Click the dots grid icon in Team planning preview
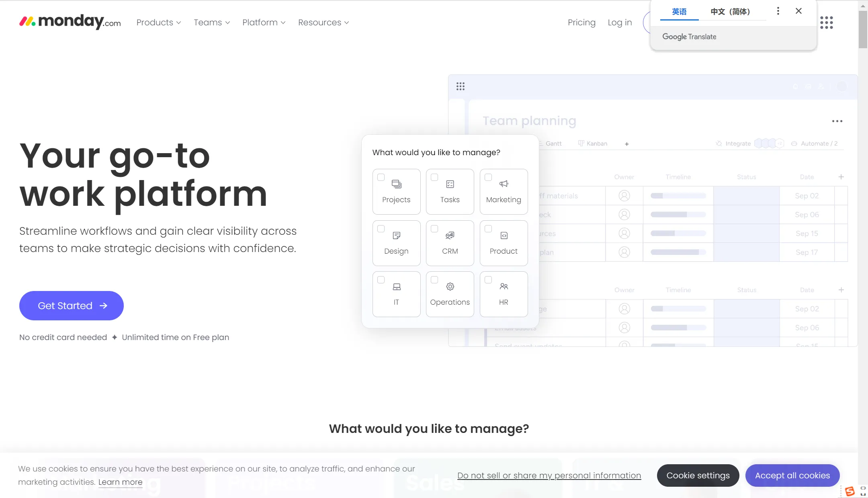868x498 pixels. [x=461, y=86]
